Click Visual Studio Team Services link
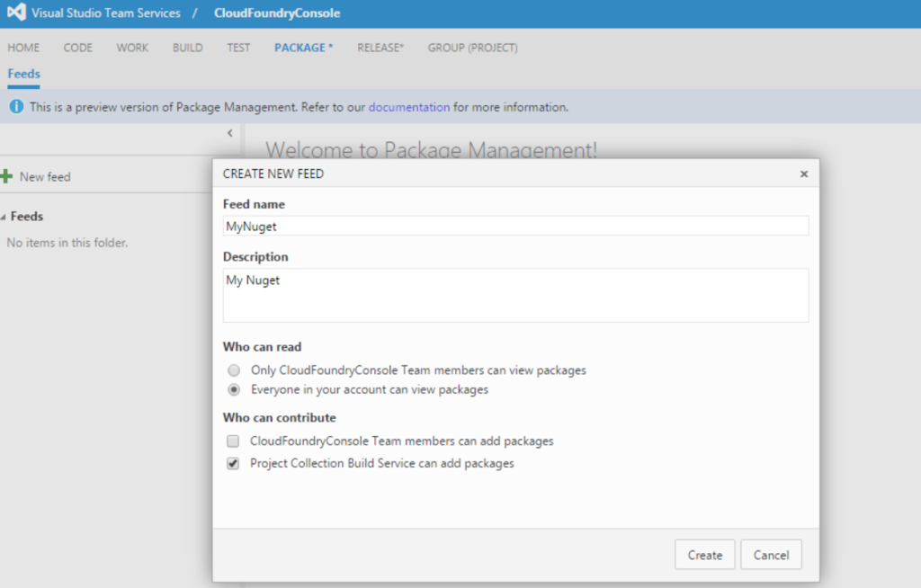This screenshot has height=588, width=921. [x=106, y=13]
